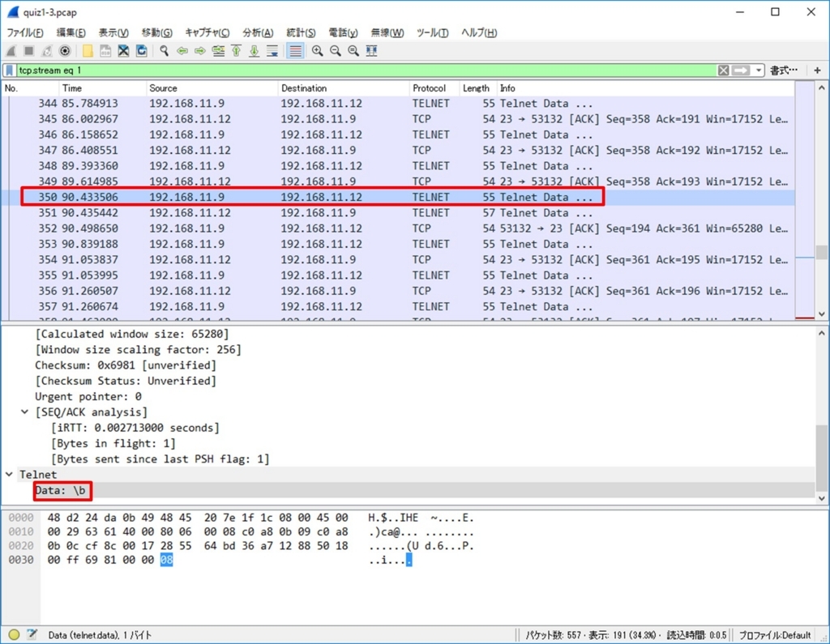
Task: Reset text to normal size icon
Action: click(353, 51)
